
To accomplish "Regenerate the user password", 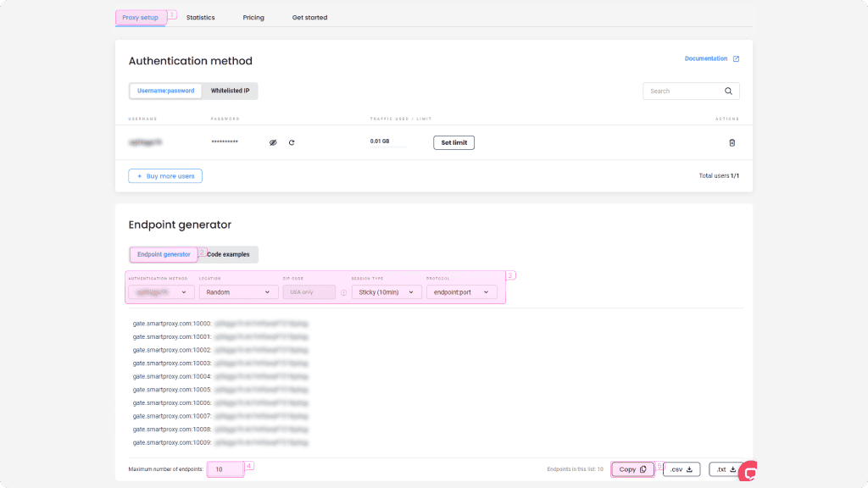I will point(292,142).
